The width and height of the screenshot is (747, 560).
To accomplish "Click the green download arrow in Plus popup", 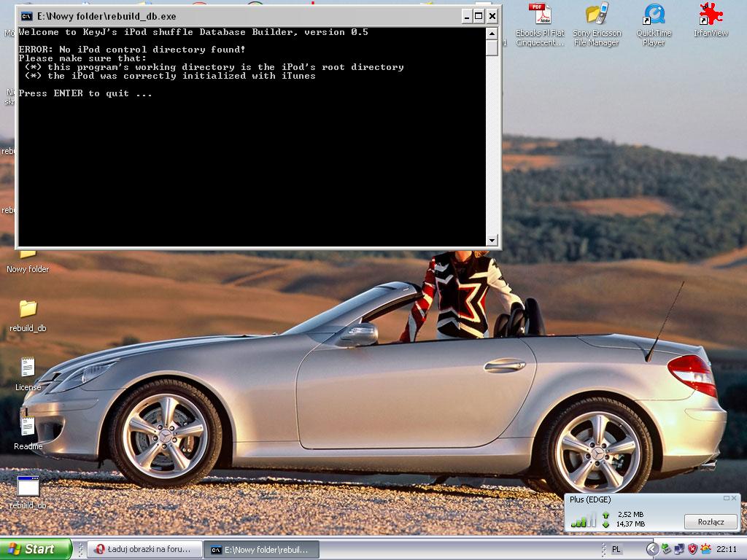I will [x=606, y=524].
